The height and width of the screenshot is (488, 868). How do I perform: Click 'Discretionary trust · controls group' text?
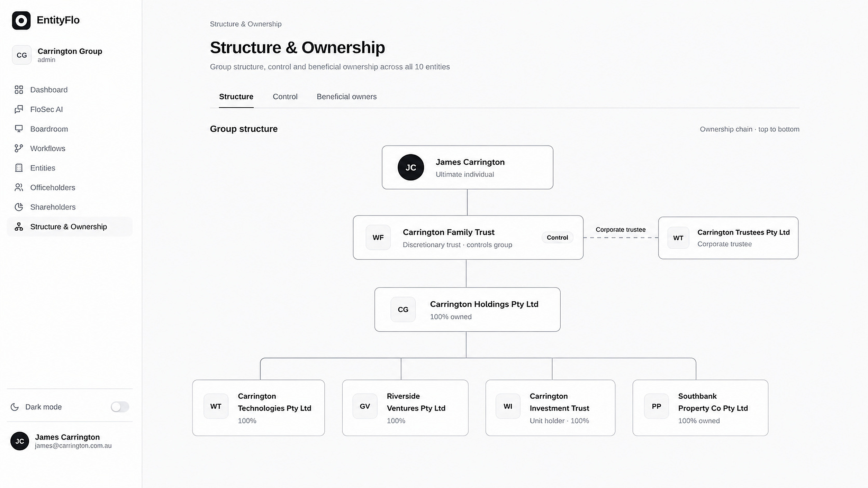(x=458, y=245)
